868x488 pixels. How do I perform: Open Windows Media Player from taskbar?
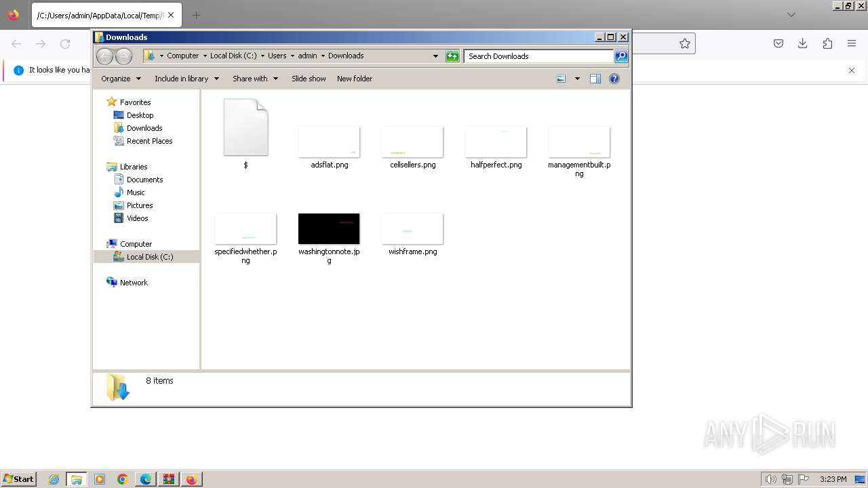coord(100,479)
